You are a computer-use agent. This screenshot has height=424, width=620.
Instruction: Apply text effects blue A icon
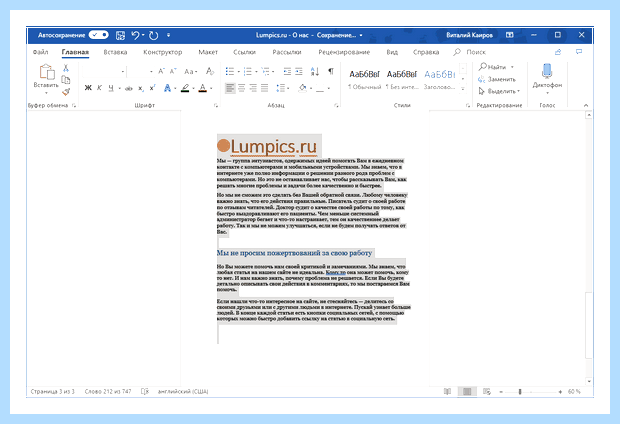point(168,88)
